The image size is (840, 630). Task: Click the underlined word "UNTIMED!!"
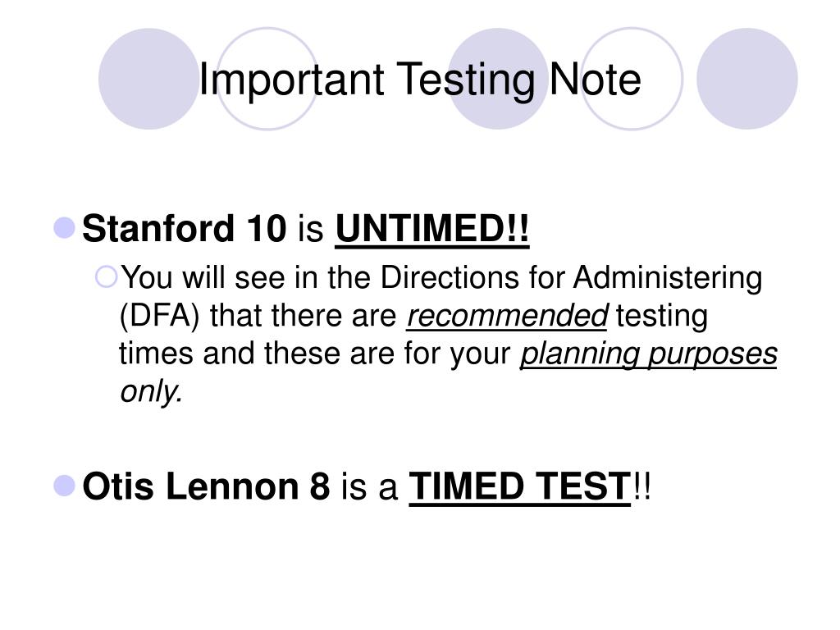(432, 229)
